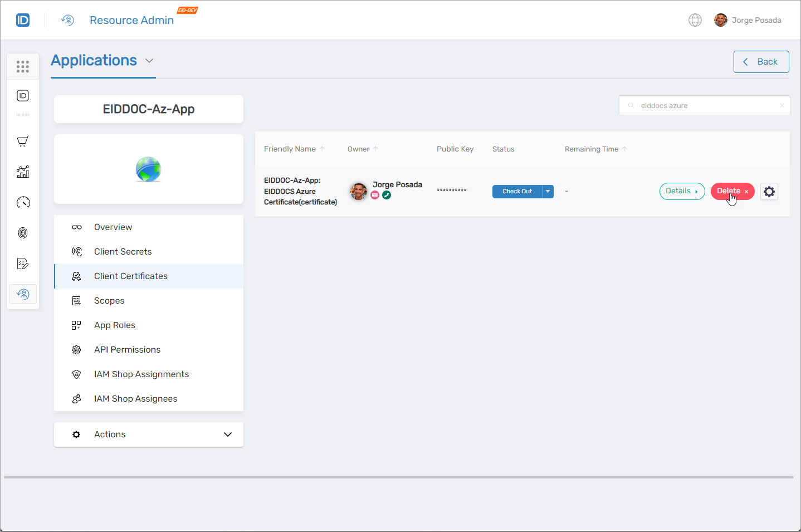Open the analytics chart sidebar icon
The width and height of the screenshot is (801, 532).
click(23, 172)
